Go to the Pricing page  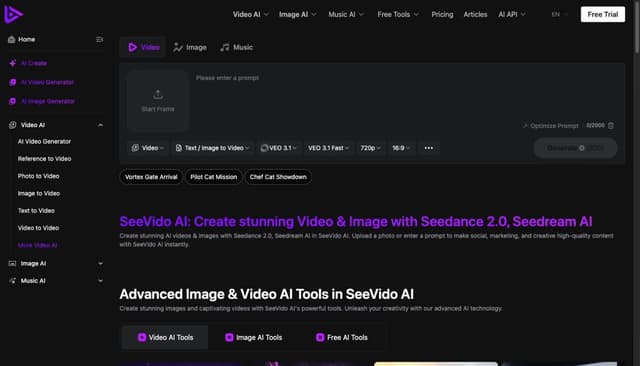tap(442, 15)
